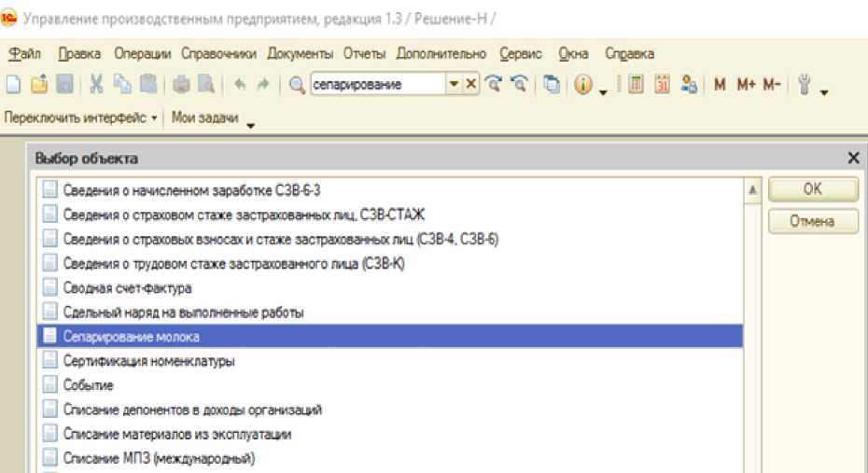Open the Правка menu
The width and height of the screenshot is (868, 473).
[79, 54]
